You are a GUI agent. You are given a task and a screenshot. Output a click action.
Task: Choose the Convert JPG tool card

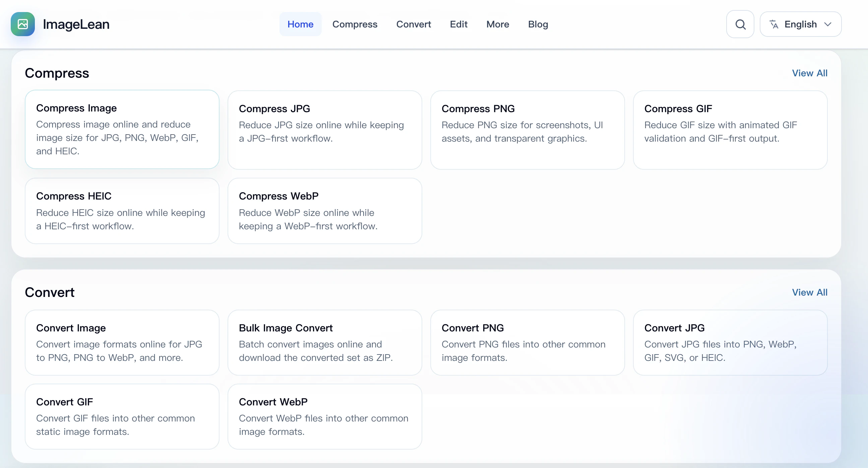click(730, 342)
